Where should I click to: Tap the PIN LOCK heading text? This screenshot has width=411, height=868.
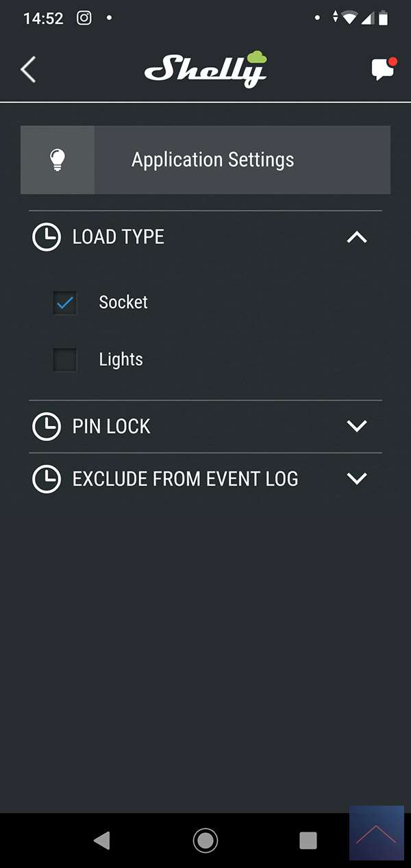[x=111, y=426]
